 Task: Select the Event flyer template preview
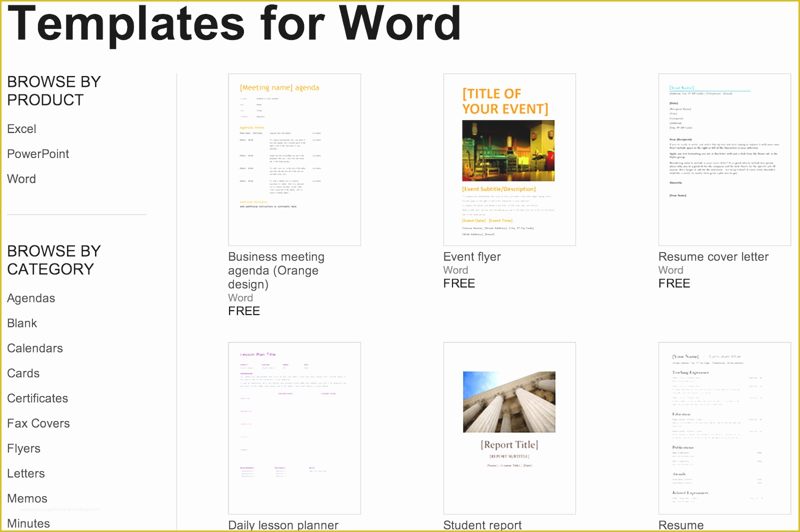[509, 159]
